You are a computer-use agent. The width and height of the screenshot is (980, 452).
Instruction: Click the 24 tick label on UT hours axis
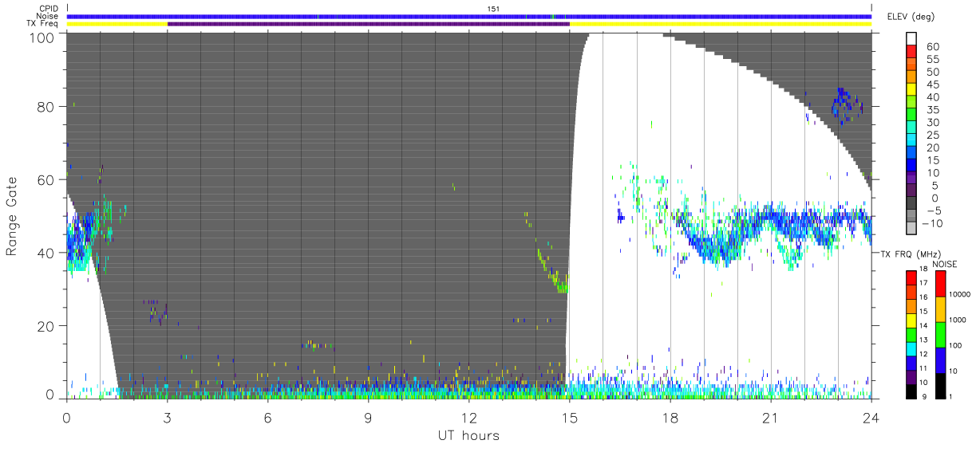click(871, 417)
